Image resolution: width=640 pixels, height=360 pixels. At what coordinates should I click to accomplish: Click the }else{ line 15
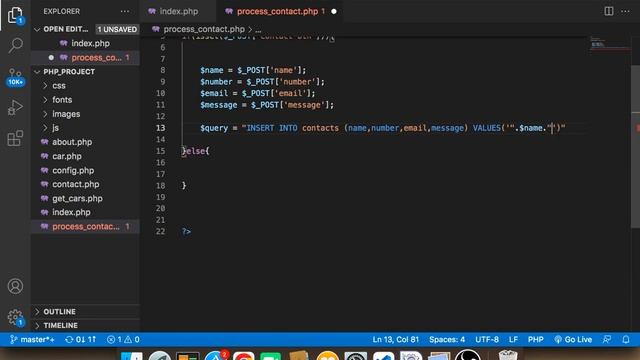[196, 151]
